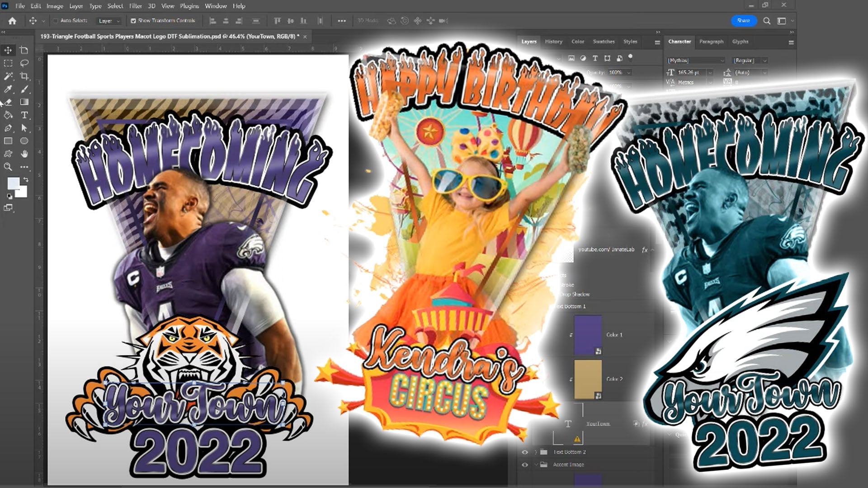Enable Auto-Select in the options bar
The height and width of the screenshot is (488, 868).
[55, 21]
